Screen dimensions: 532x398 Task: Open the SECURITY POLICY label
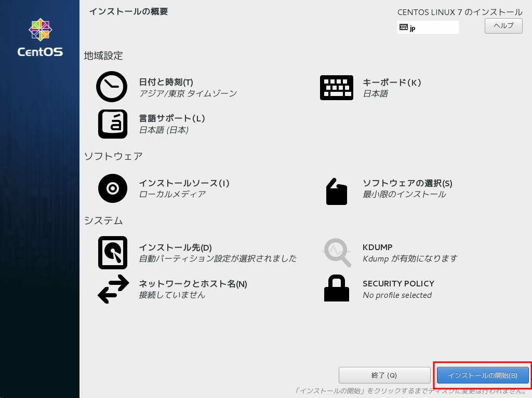[x=398, y=283]
